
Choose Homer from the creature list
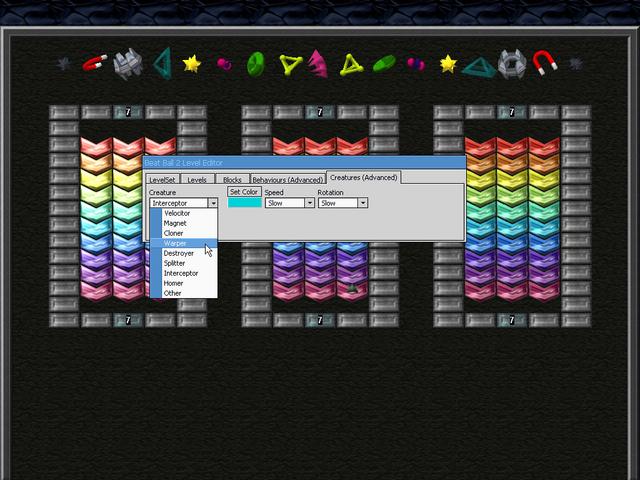pos(184,283)
